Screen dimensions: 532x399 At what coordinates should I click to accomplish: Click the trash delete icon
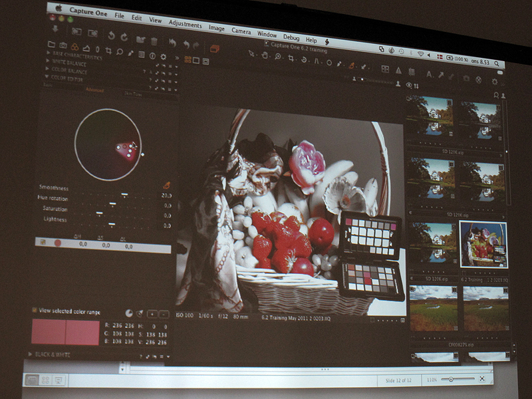pos(154,41)
